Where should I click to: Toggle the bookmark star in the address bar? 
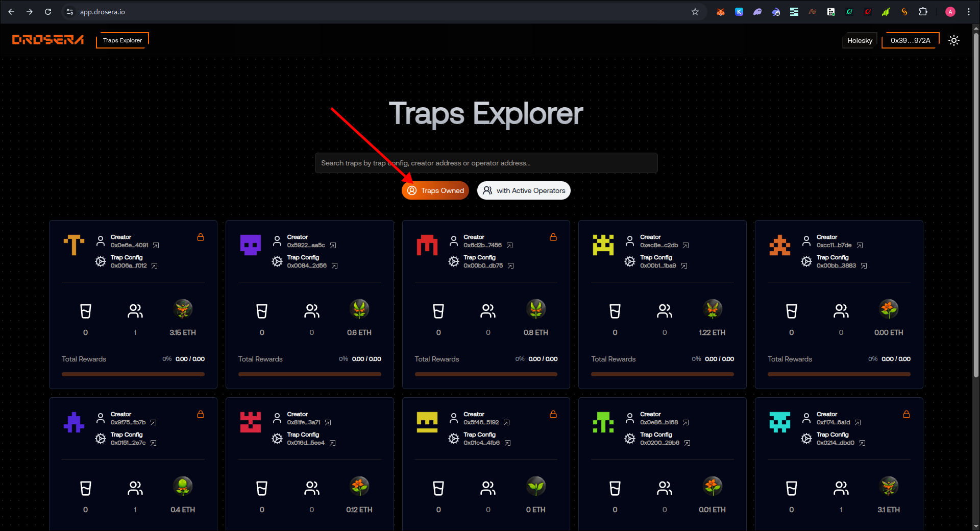695,11
